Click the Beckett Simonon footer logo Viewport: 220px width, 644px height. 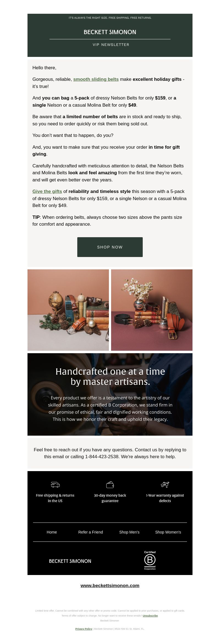pyautogui.click(x=70, y=561)
